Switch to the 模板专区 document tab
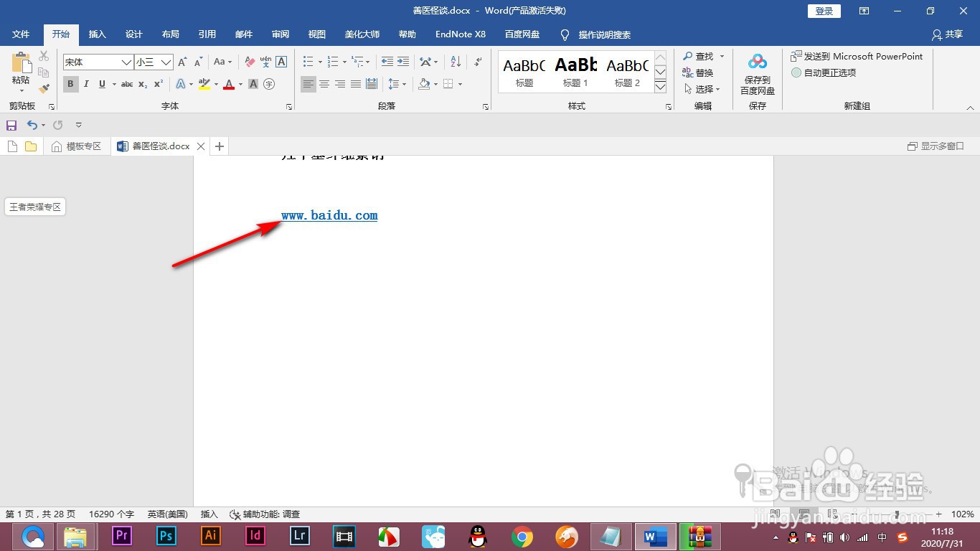 click(x=78, y=146)
